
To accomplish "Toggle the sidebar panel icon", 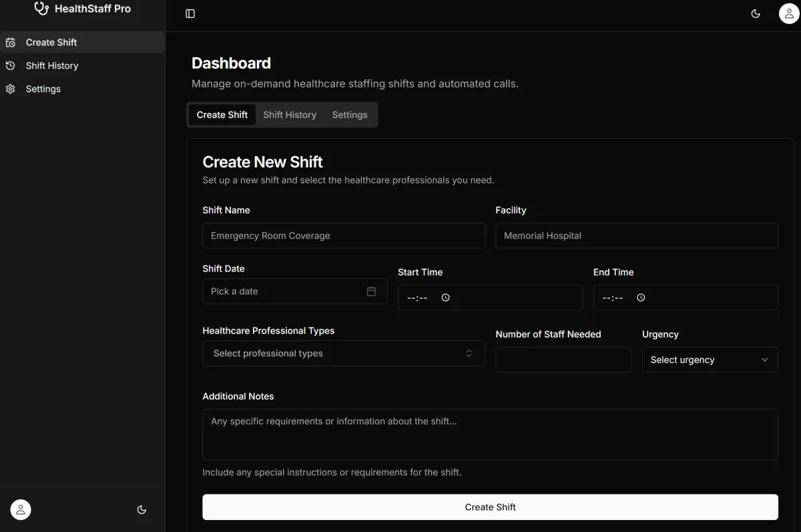I will coord(190,14).
